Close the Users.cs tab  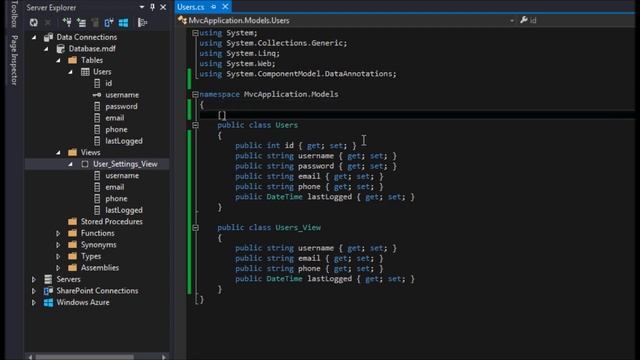(225, 7)
